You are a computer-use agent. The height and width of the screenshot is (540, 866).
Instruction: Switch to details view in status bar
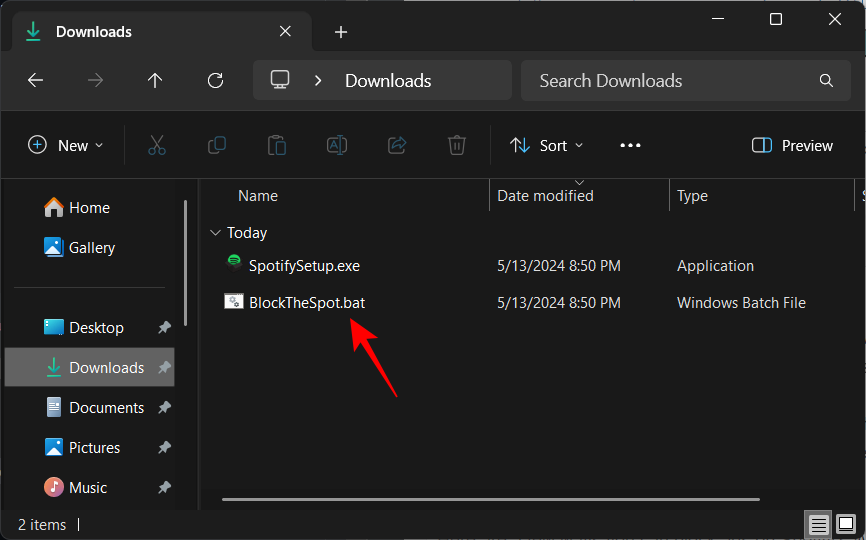click(819, 524)
